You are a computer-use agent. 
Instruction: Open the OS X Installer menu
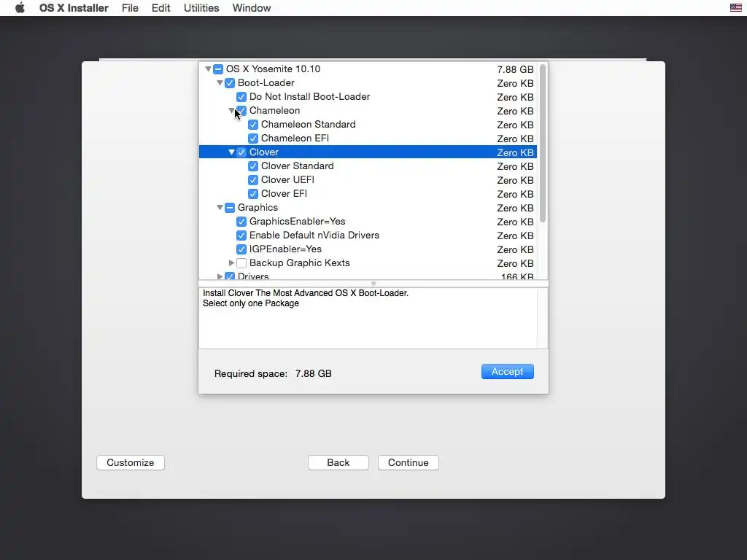[74, 8]
